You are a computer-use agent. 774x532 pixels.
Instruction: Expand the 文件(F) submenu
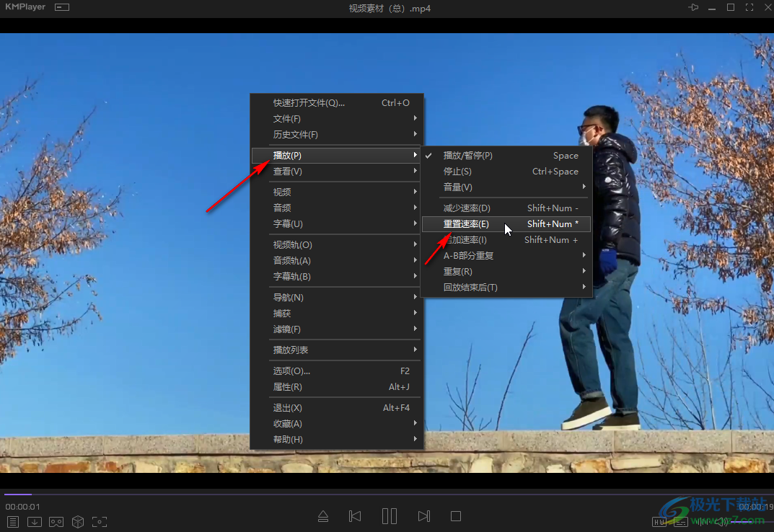[338, 118]
